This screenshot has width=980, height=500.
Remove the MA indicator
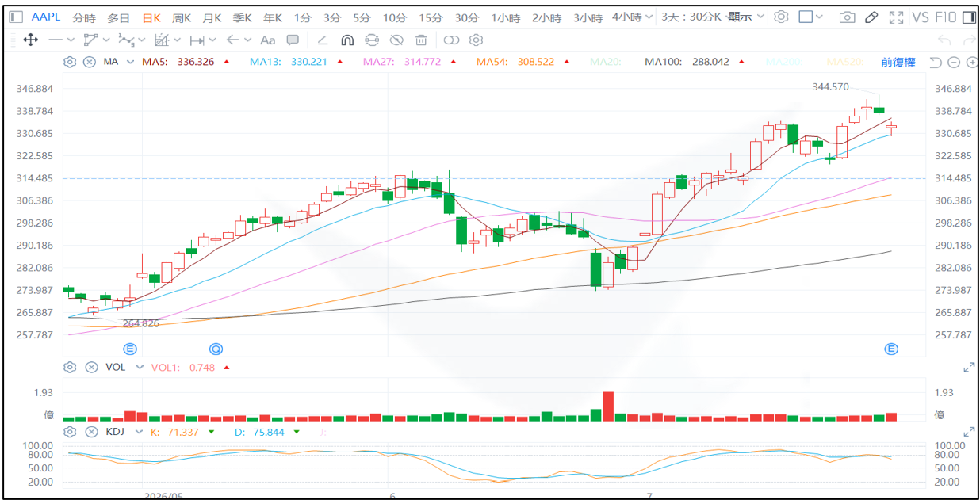[x=90, y=62]
